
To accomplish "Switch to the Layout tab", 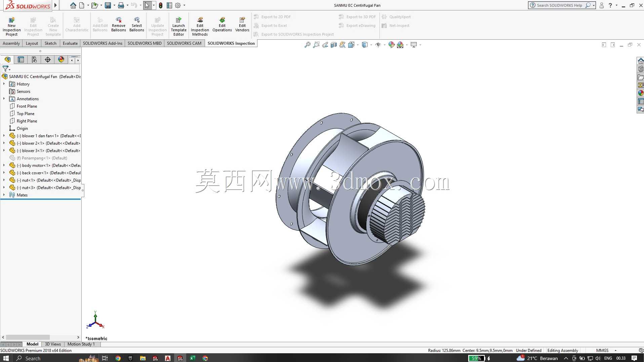I will (x=32, y=43).
